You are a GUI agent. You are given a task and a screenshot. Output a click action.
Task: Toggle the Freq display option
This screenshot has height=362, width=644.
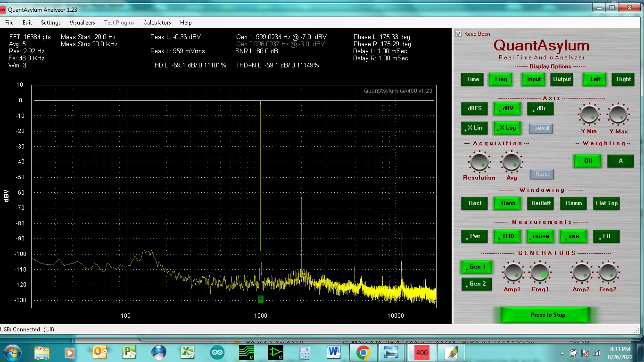[501, 79]
